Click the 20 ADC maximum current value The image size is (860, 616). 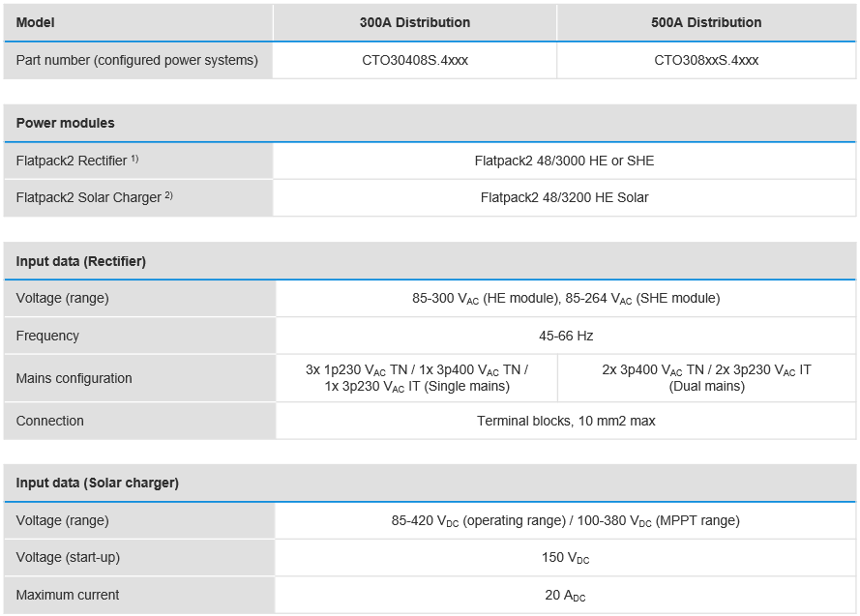click(565, 596)
